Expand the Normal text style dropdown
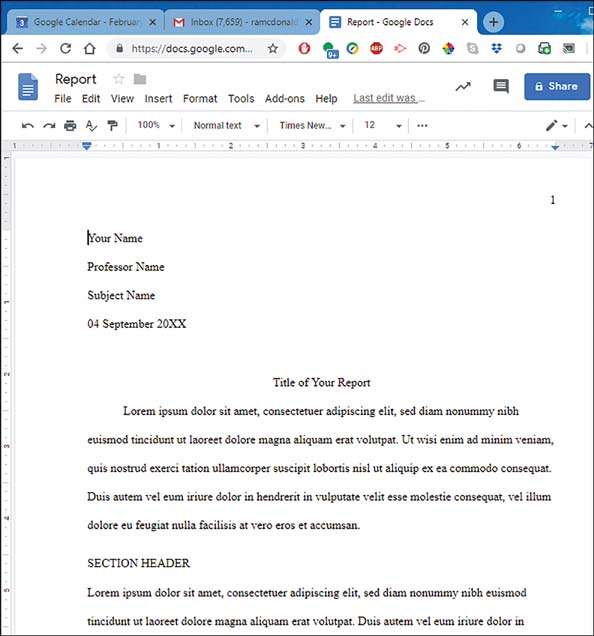Image resolution: width=594 pixels, height=636 pixels. (x=226, y=126)
